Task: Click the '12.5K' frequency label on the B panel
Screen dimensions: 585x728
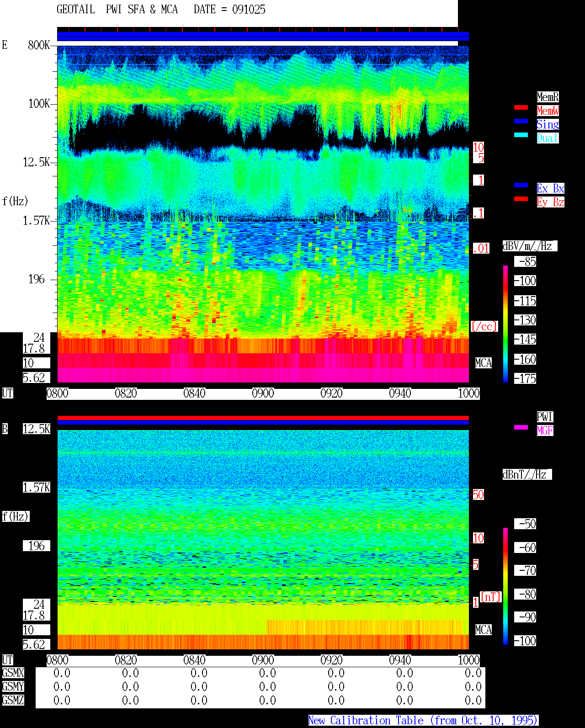Action: [x=37, y=429]
